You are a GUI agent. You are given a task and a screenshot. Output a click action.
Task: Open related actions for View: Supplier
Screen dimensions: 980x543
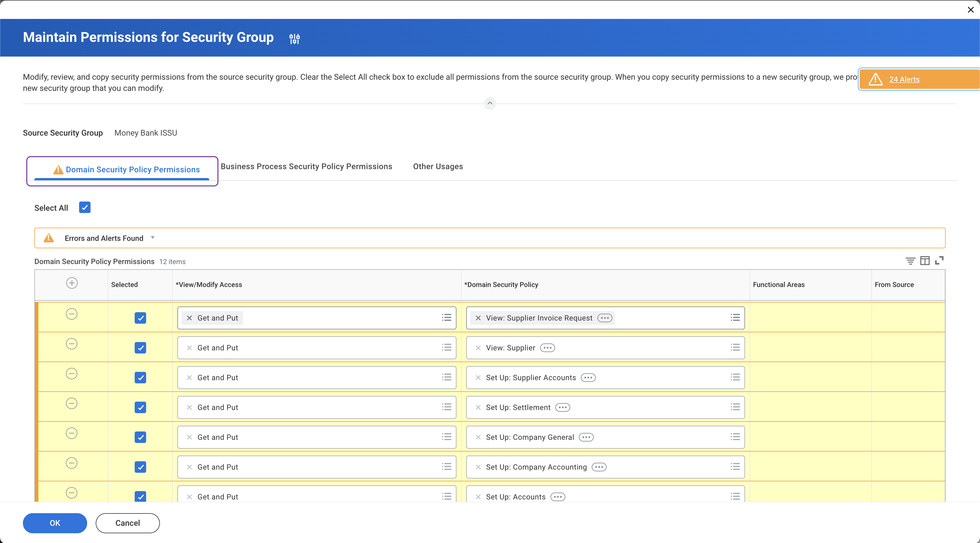[x=547, y=348]
